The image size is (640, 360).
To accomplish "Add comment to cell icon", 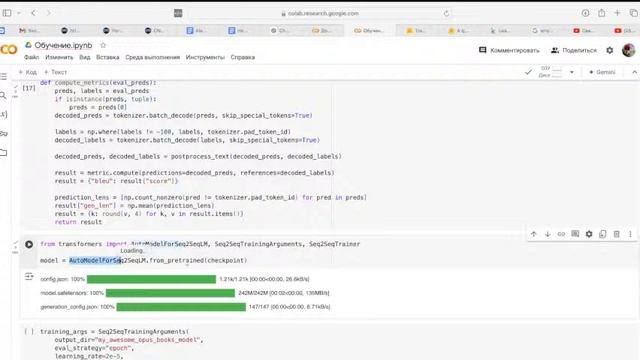I will tap(575, 234).
